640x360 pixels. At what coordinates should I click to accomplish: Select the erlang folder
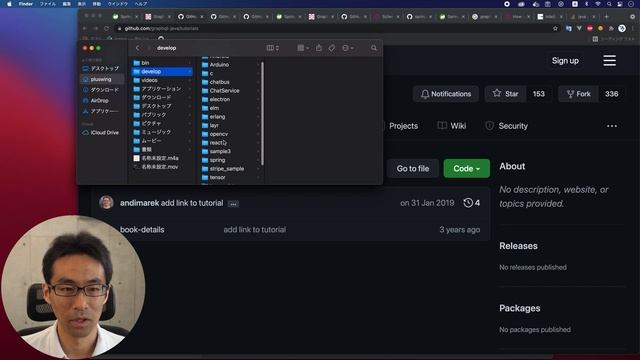(230, 117)
